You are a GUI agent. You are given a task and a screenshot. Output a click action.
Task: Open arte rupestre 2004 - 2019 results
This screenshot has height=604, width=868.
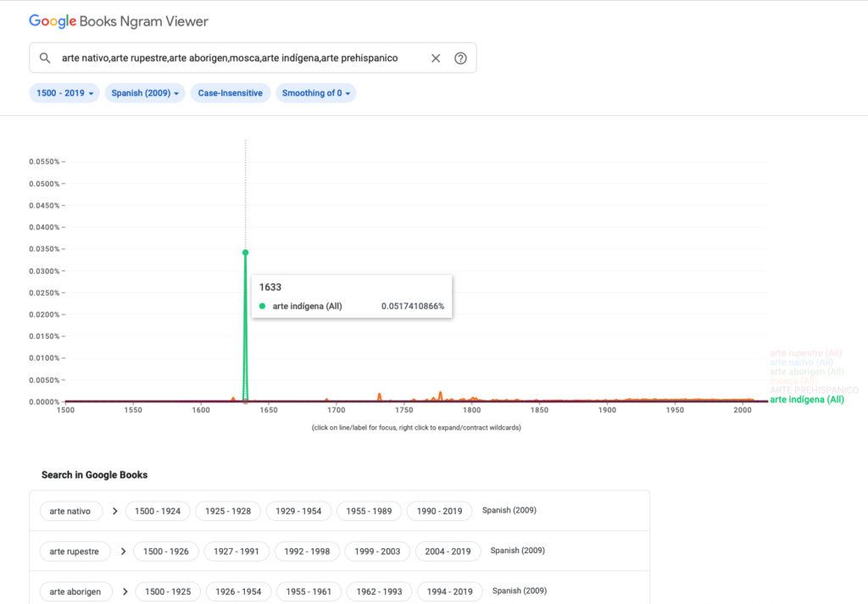click(x=448, y=551)
